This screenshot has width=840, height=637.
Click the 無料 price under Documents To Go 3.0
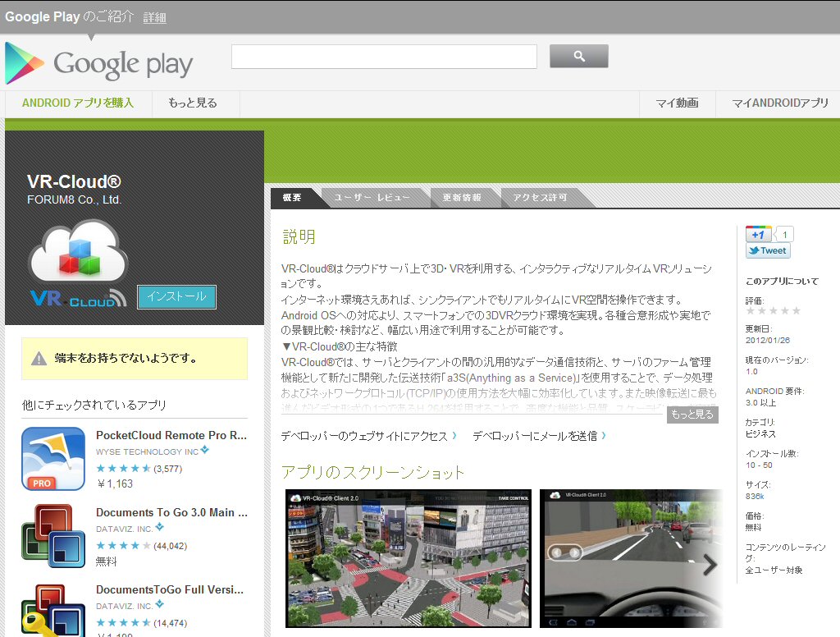(106, 561)
